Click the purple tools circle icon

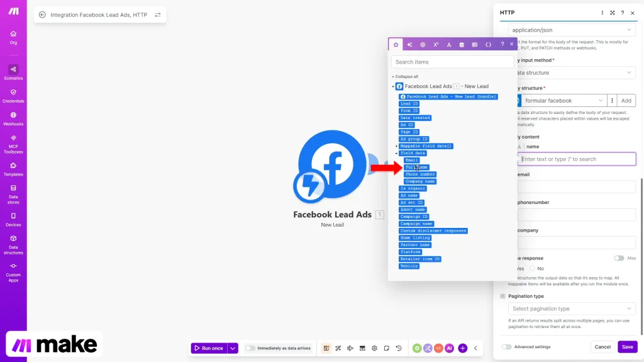point(428,348)
